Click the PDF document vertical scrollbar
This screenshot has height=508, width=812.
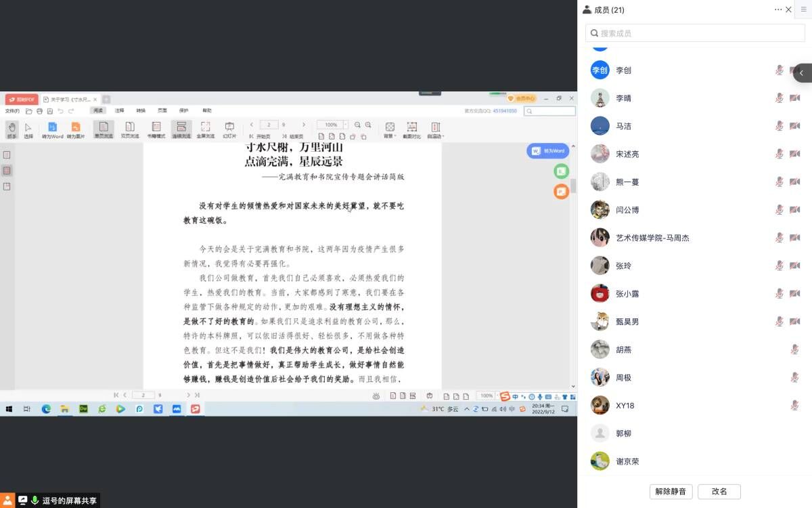pyautogui.click(x=573, y=185)
